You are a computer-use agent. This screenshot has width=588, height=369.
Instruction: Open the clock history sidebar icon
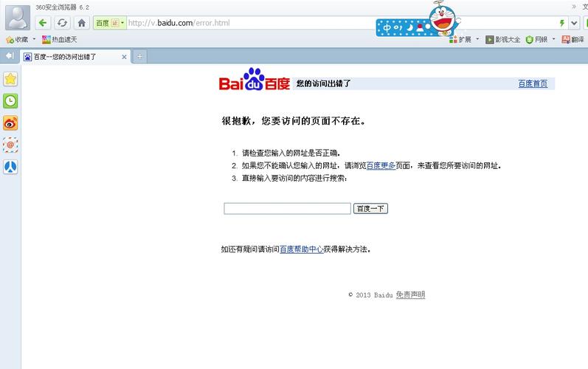click(10, 101)
